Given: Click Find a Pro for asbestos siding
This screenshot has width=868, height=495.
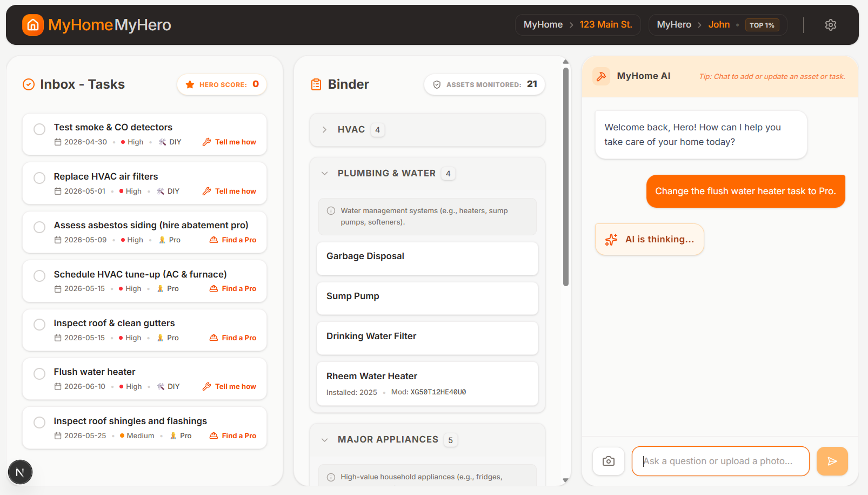Looking at the screenshot, I should (233, 240).
